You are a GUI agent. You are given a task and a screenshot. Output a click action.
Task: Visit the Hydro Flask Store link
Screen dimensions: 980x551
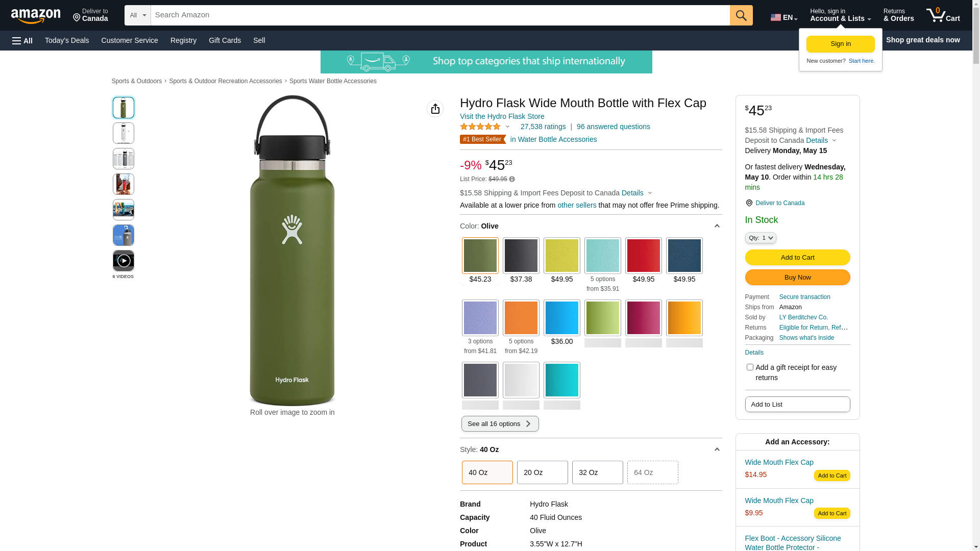click(x=502, y=116)
